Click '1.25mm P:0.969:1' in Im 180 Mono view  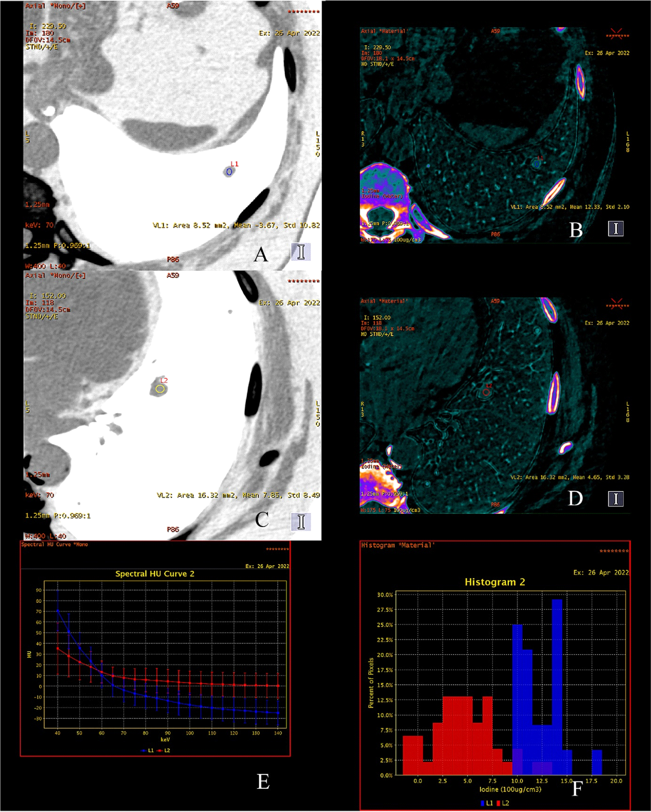coord(58,246)
